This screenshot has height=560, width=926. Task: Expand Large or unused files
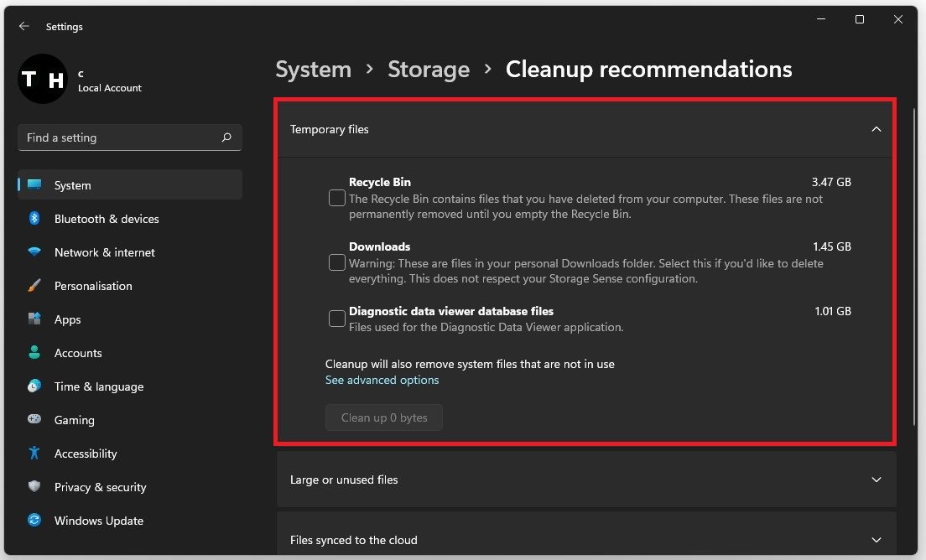tap(876, 480)
